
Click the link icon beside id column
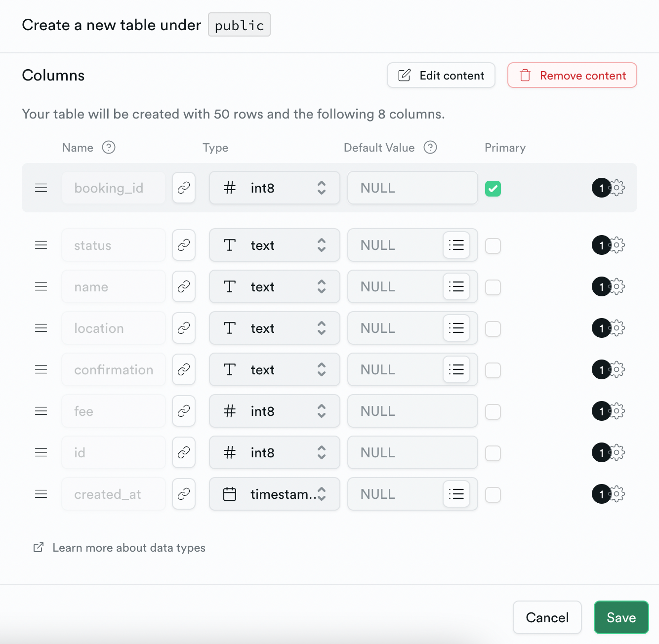click(184, 452)
